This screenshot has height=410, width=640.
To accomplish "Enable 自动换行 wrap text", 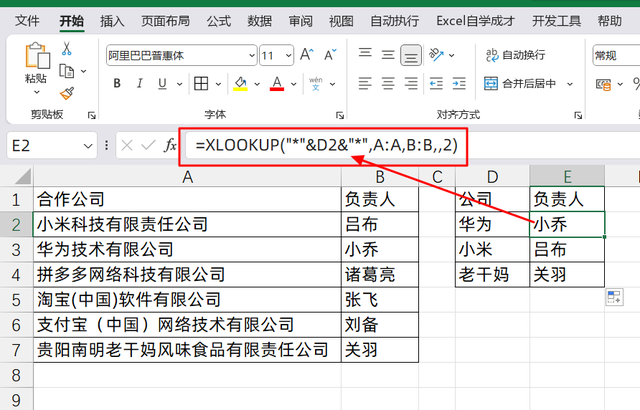I will pyautogui.click(x=516, y=55).
